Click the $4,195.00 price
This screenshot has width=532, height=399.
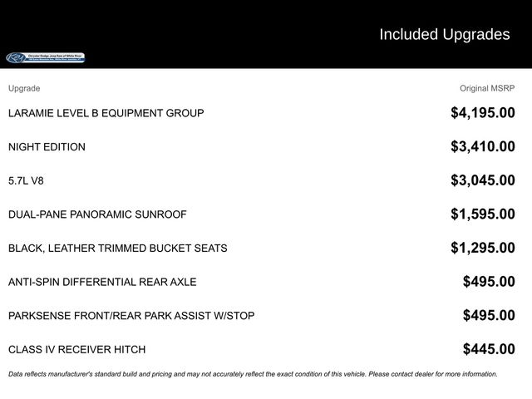point(482,113)
